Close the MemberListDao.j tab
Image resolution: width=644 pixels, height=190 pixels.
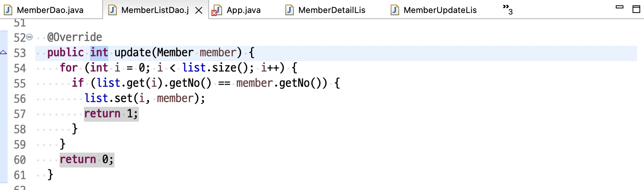(199, 10)
